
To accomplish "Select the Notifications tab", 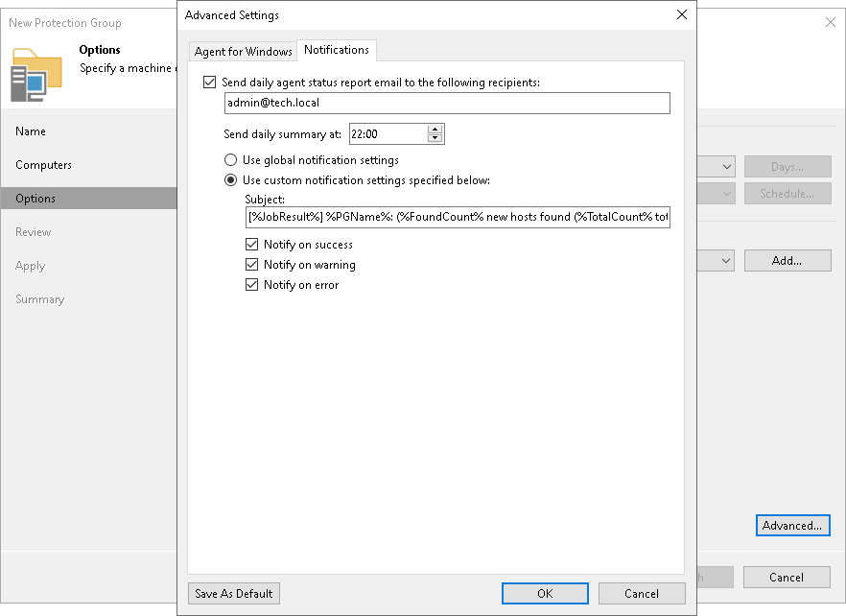I will pos(337,50).
